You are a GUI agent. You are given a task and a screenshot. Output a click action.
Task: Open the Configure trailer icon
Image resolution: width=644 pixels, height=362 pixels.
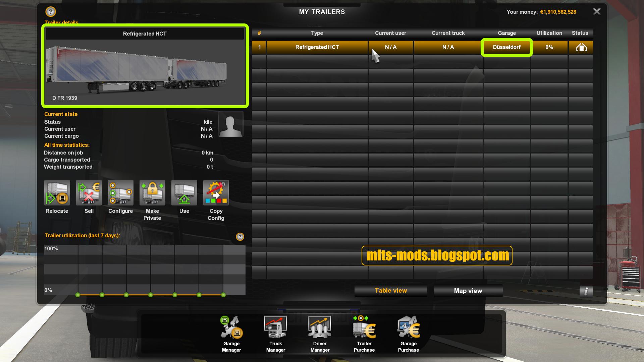[121, 193]
